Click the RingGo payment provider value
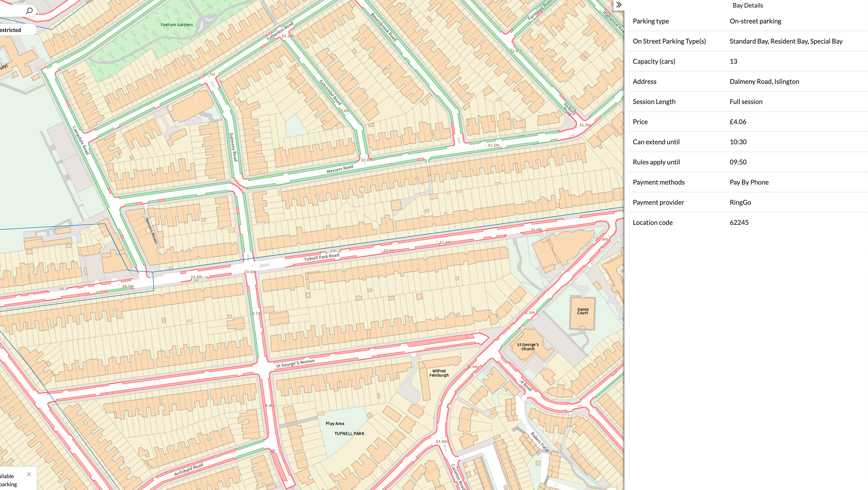The width and height of the screenshot is (868, 490). 740,202
